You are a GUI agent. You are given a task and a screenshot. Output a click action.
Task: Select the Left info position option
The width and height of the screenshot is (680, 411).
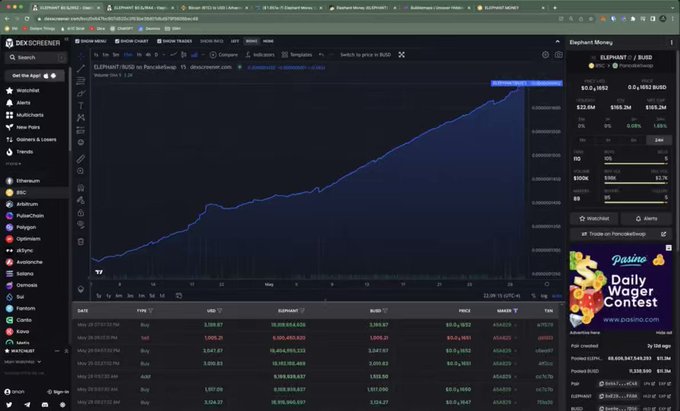tap(235, 41)
